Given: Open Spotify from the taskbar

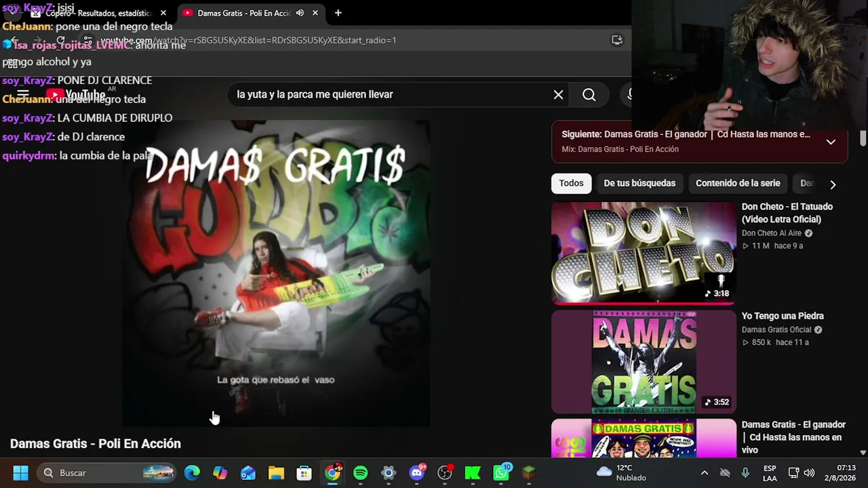Looking at the screenshot, I should click(x=361, y=472).
